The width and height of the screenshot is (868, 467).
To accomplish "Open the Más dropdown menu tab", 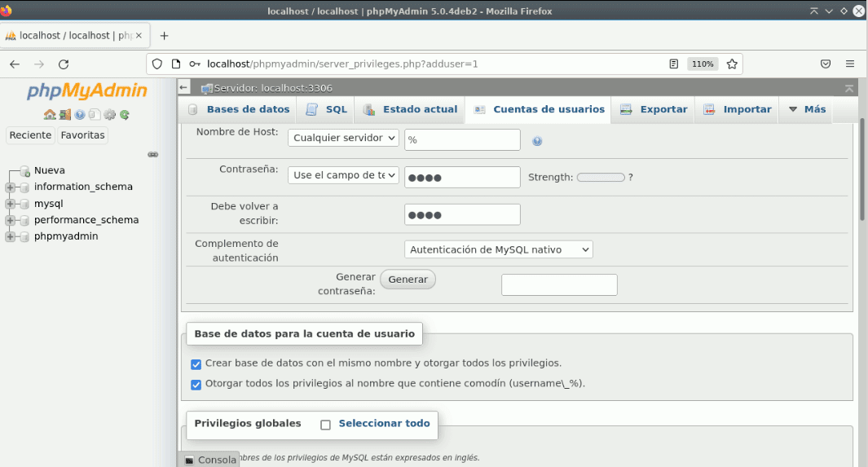I will pos(807,109).
